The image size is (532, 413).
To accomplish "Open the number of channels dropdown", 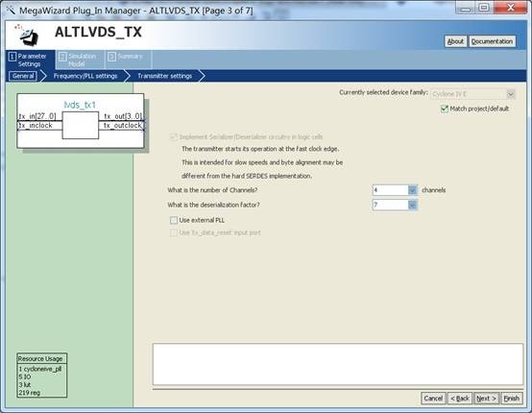I will 413,190.
